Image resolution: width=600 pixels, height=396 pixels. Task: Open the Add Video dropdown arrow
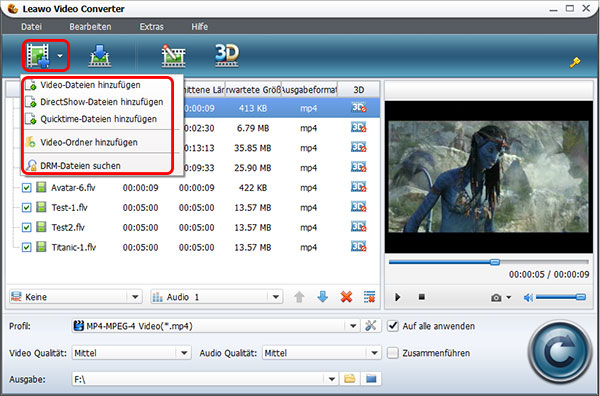click(60, 55)
